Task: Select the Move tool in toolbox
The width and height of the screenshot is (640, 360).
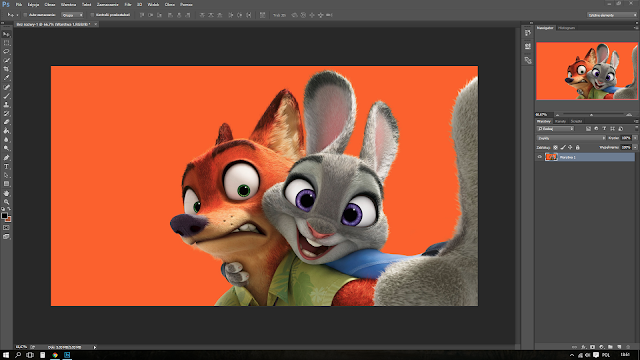Action: (x=6, y=34)
